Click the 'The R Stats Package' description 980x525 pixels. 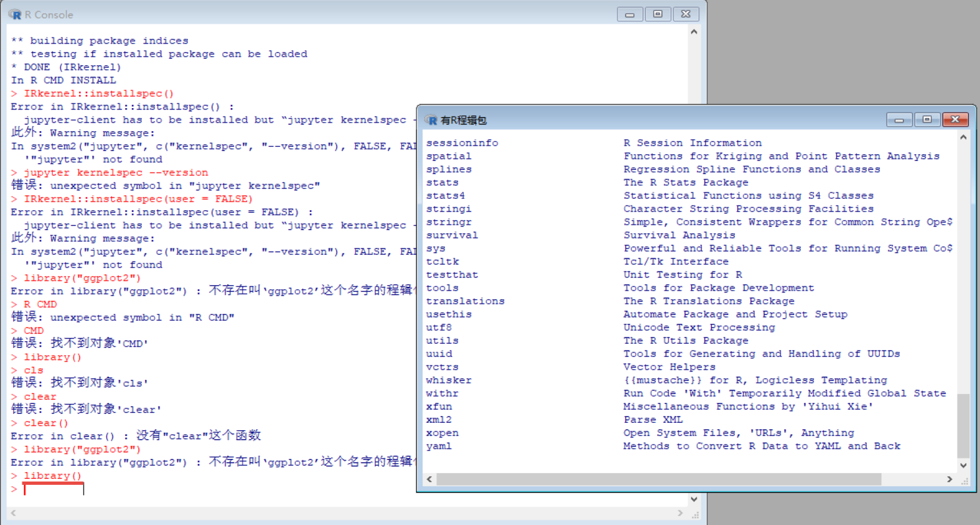(686, 182)
